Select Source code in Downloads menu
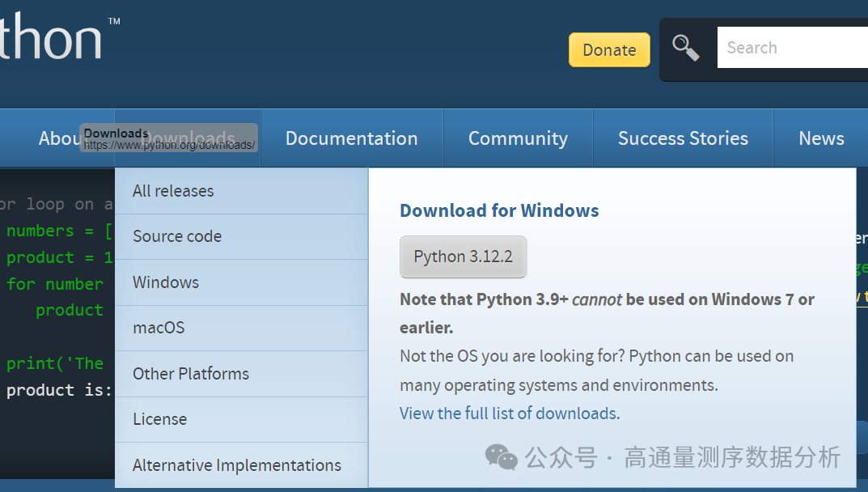The height and width of the screenshot is (492, 868). (x=241, y=236)
